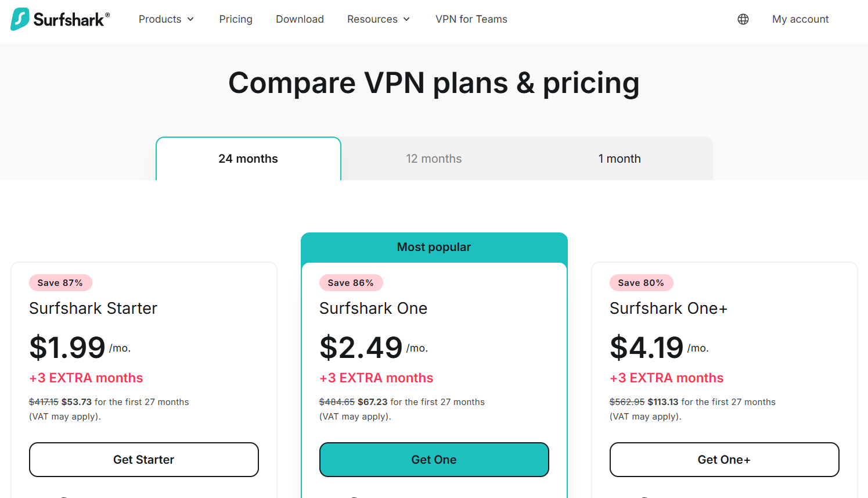Click the Products chevron arrow
This screenshot has height=498, width=868.
[190, 19]
